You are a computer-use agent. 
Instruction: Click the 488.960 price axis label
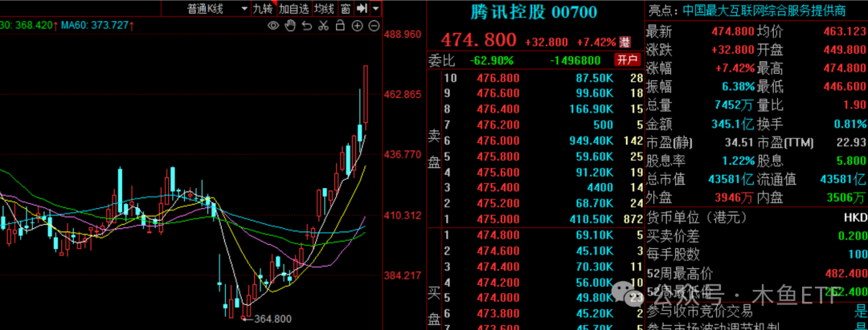click(403, 35)
